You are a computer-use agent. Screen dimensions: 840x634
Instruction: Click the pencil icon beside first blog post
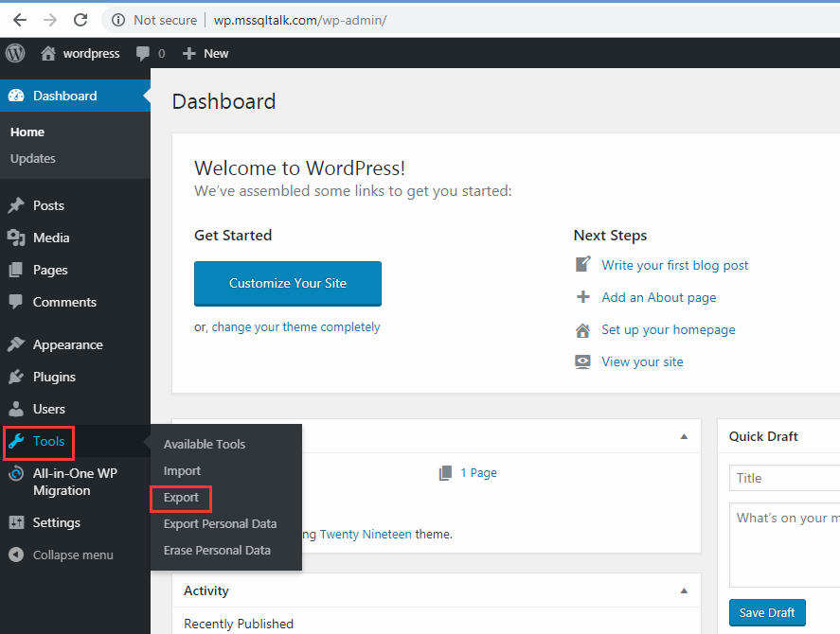[582, 265]
